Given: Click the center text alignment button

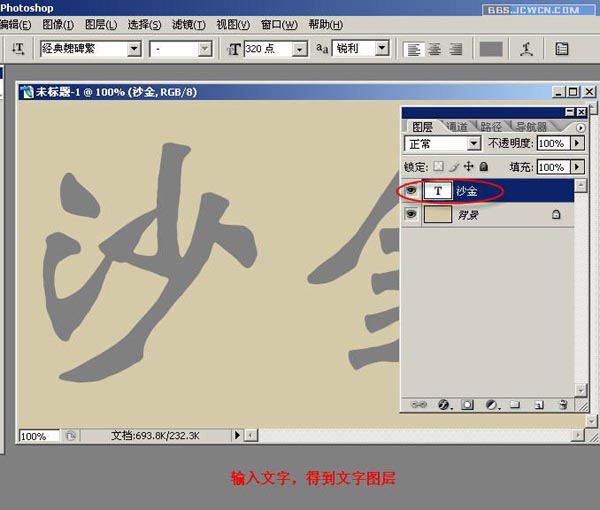Looking at the screenshot, I should tap(435, 48).
